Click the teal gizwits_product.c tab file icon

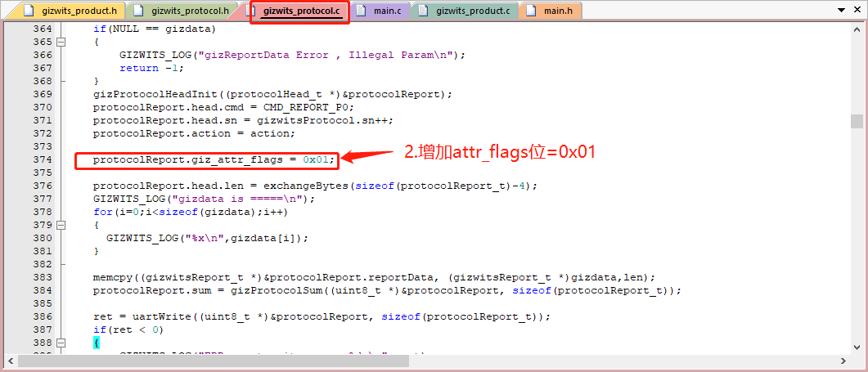pyautogui.click(x=422, y=11)
